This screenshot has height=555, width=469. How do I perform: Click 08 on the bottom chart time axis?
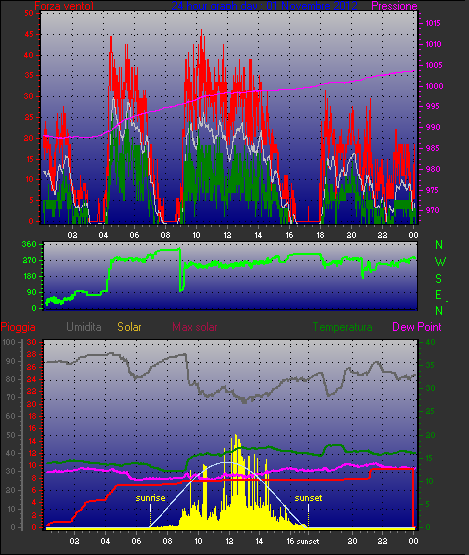(167, 541)
